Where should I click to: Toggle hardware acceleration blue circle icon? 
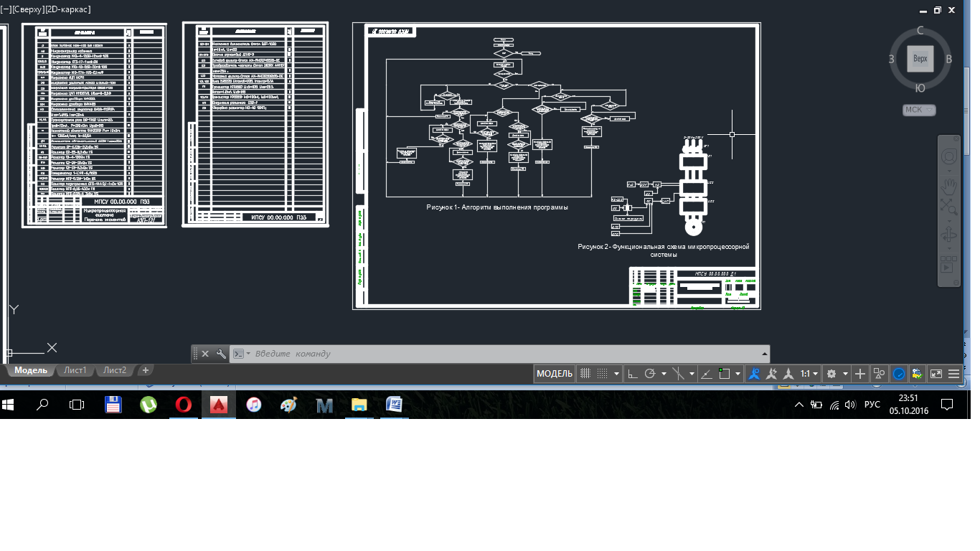(899, 374)
